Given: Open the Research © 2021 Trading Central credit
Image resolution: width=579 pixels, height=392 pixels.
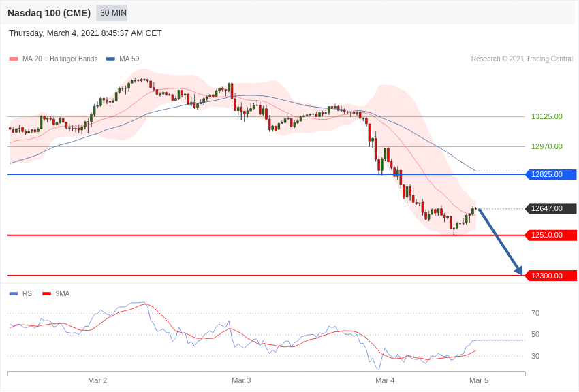Looking at the screenshot, I should point(522,59).
